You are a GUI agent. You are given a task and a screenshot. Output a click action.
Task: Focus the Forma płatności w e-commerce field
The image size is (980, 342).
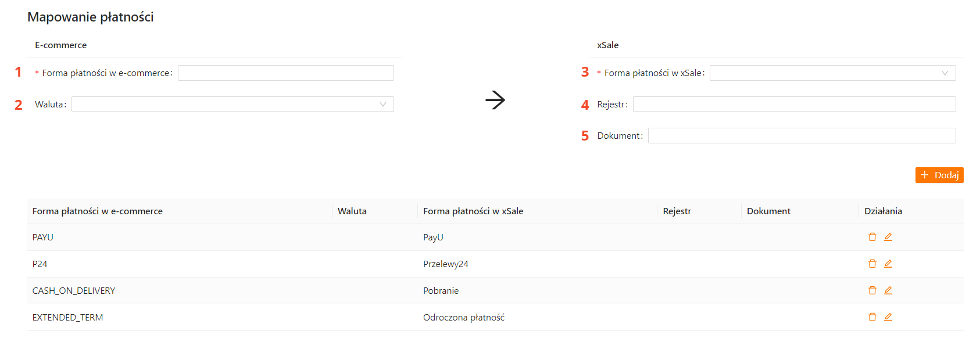(285, 73)
